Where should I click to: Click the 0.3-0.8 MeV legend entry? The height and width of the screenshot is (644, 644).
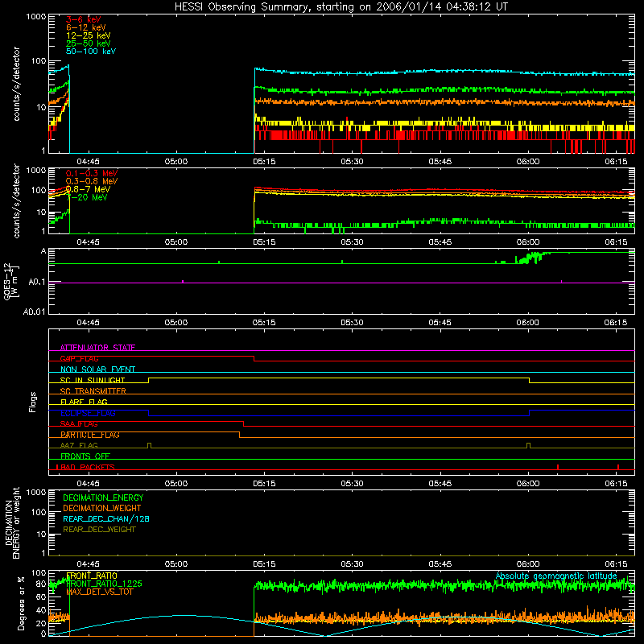point(92,181)
